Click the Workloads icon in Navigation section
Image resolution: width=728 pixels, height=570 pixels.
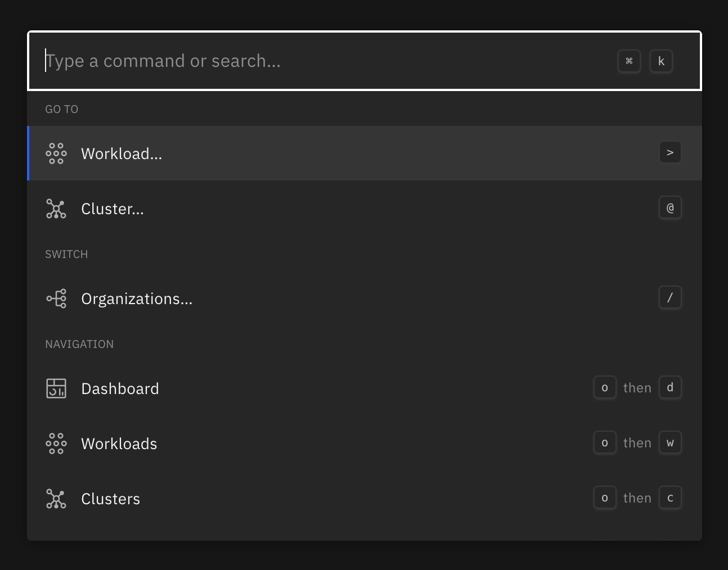pyautogui.click(x=56, y=444)
